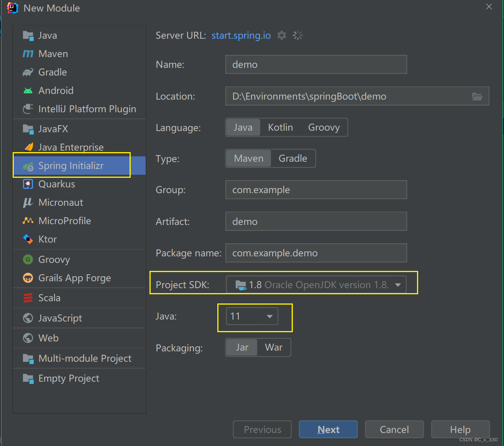Image resolution: width=504 pixels, height=446 pixels.
Task: Click the Spring Initializr leaf icon
Action: tap(28, 166)
